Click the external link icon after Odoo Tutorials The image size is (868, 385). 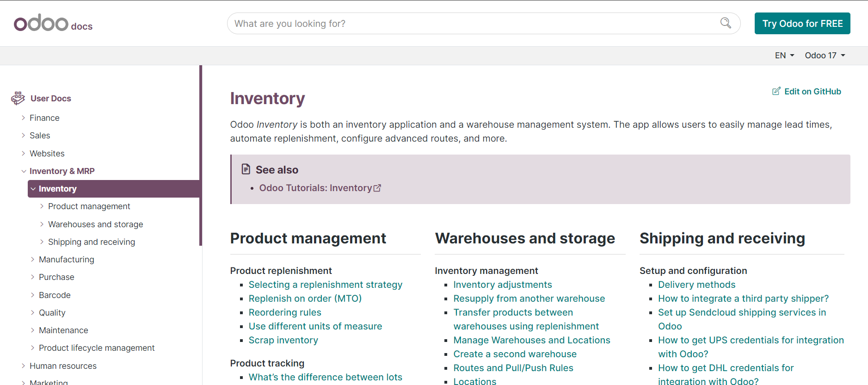pyautogui.click(x=377, y=188)
